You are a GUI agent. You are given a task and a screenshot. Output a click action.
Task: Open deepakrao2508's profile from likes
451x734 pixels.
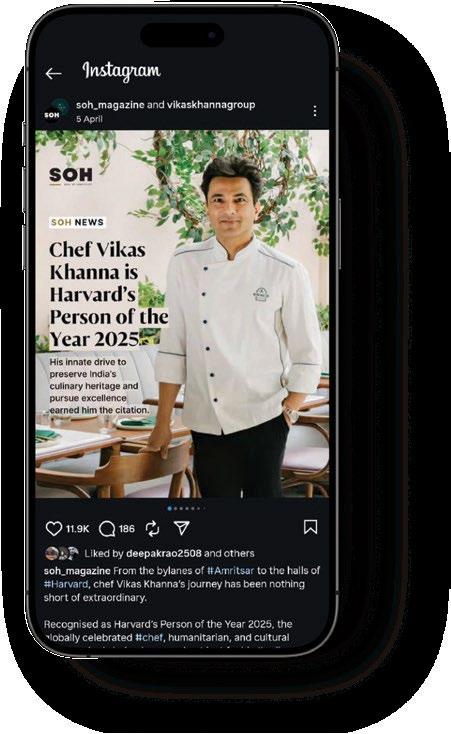pyautogui.click(x=164, y=553)
